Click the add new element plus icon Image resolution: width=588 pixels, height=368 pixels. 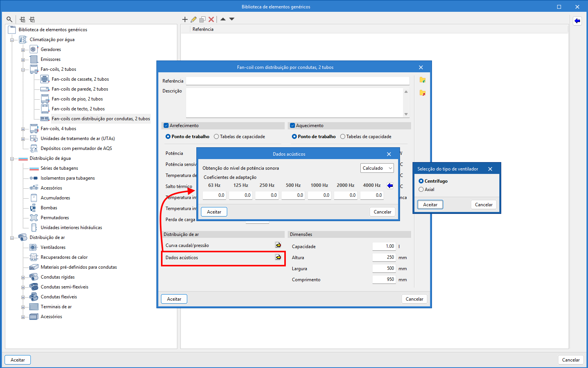point(185,19)
